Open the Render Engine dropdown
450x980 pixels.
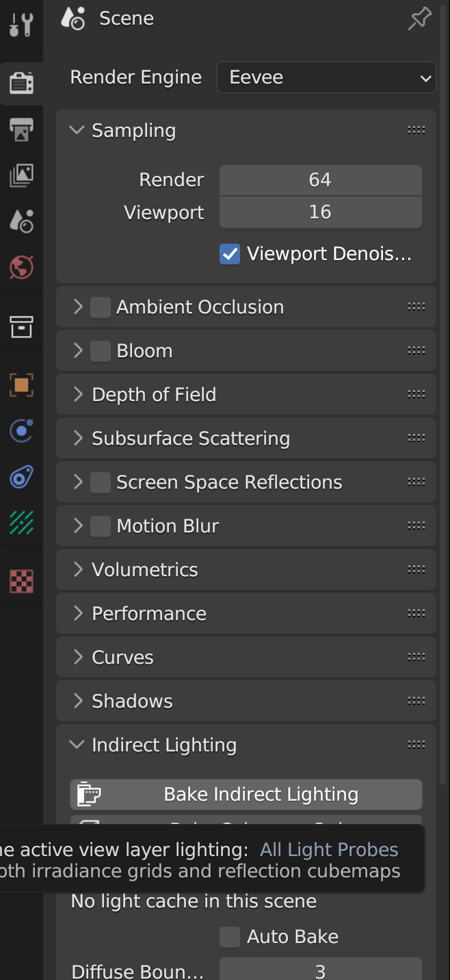(326, 77)
